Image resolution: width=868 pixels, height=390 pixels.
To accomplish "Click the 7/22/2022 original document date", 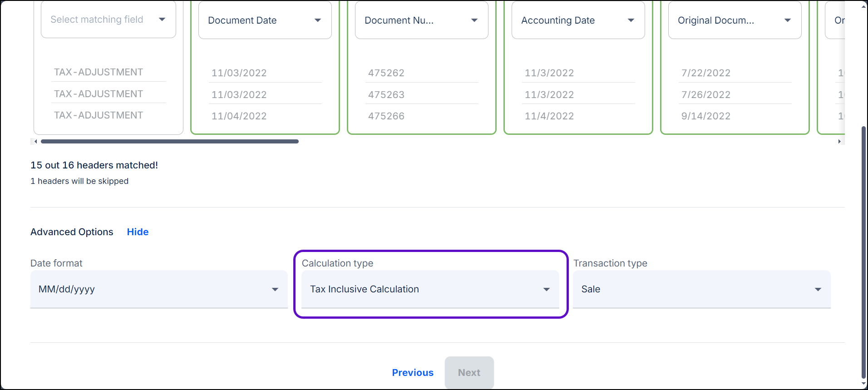I will (x=705, y=73).
